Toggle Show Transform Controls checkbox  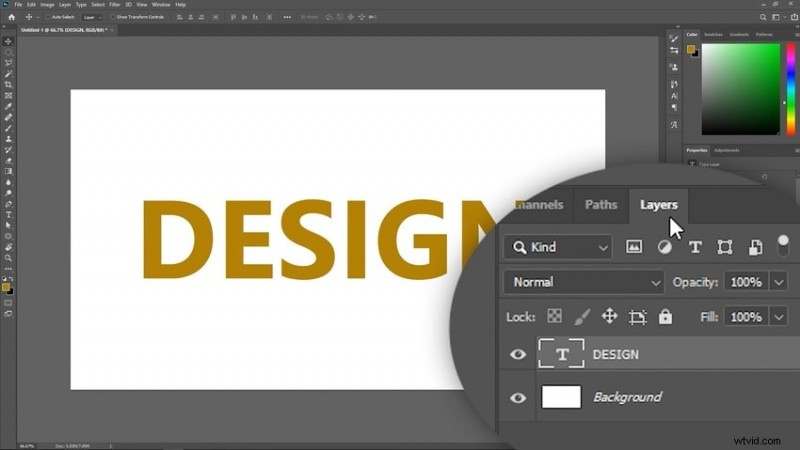click(x=113, y=17)
